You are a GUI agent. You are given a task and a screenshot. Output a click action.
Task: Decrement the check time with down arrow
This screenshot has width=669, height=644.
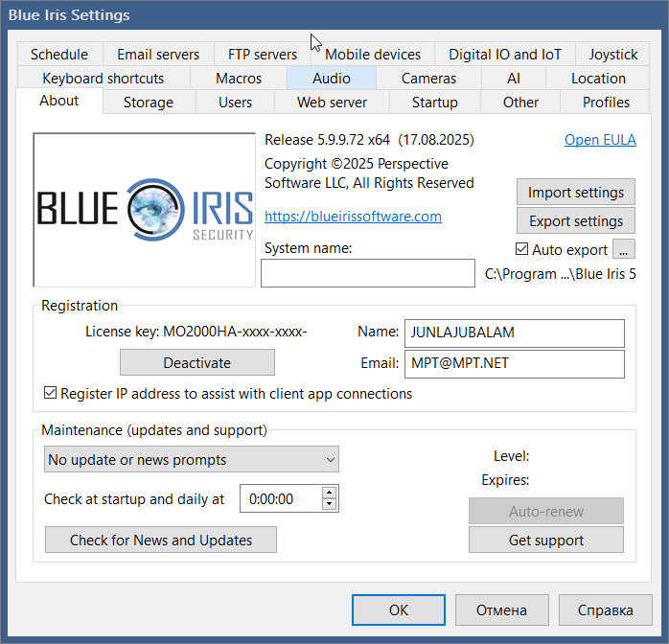(x=330, y=505)
